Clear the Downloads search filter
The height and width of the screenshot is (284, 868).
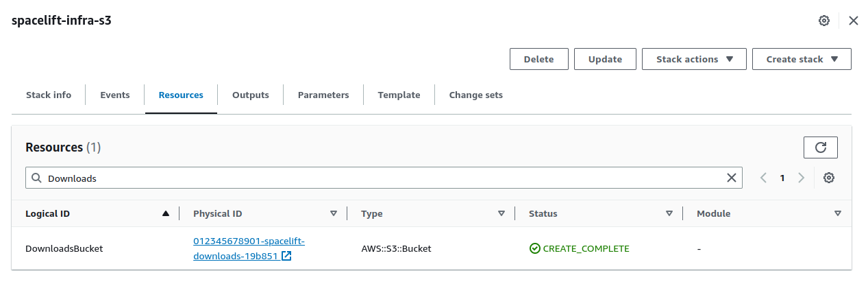tap(732, 178)
